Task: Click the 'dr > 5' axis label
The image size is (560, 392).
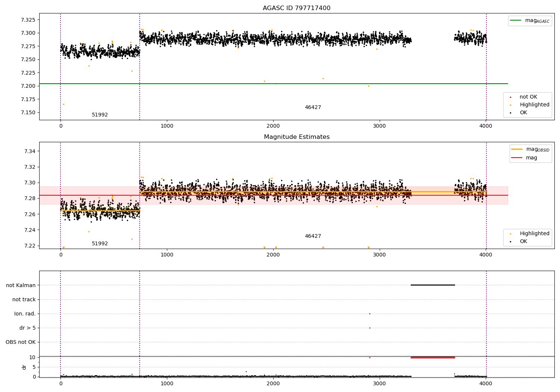Action: coord(28,328)
